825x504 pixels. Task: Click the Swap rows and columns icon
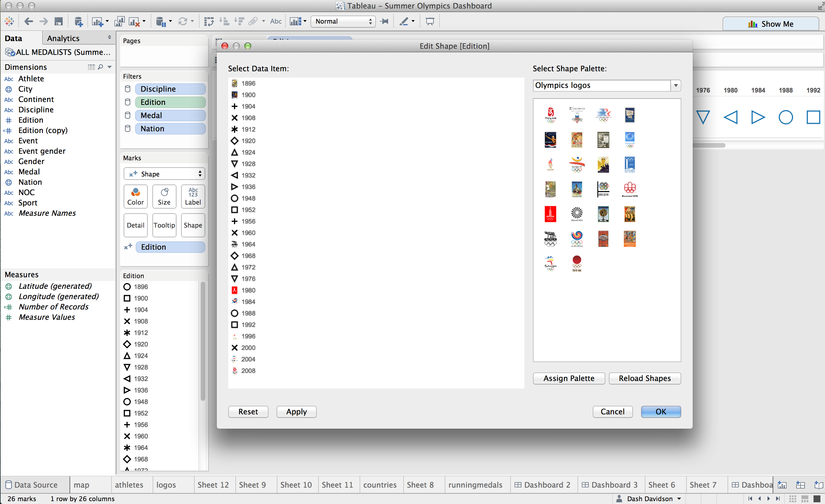pos(209,22)
